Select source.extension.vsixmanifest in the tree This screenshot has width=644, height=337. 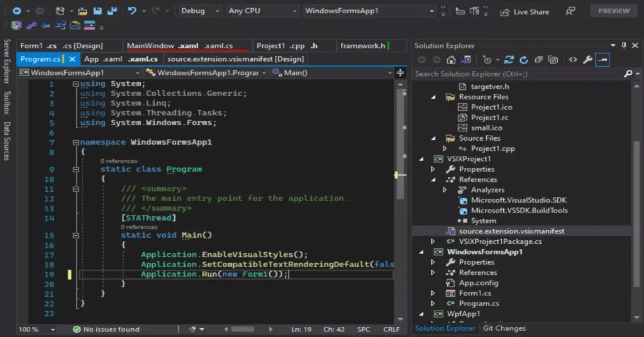(511, 231)
